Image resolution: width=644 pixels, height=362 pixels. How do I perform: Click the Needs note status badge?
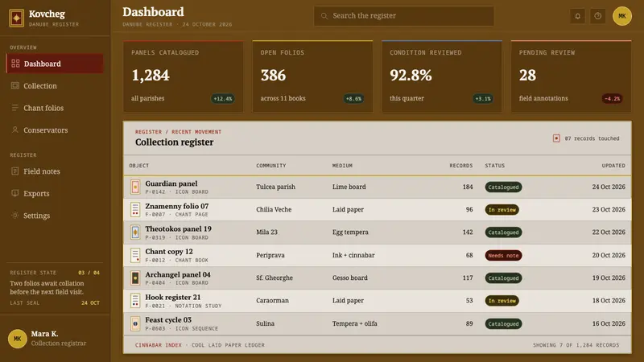pos(503,255)
